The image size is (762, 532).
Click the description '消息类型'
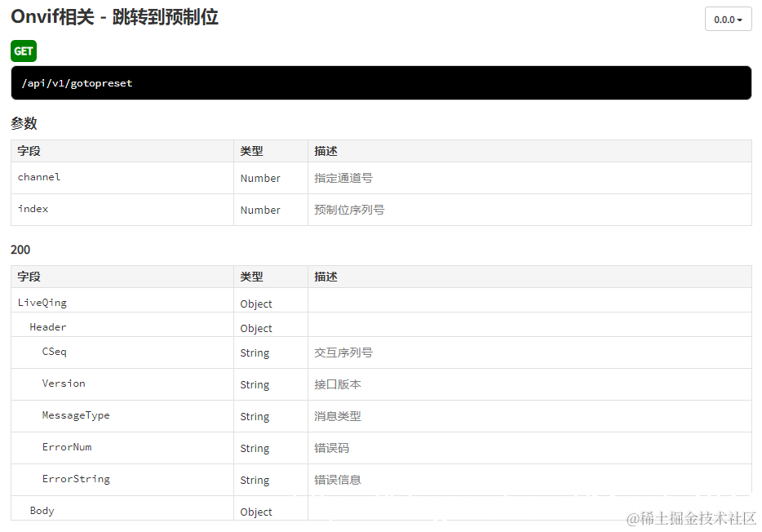click(x=337, y=416)
